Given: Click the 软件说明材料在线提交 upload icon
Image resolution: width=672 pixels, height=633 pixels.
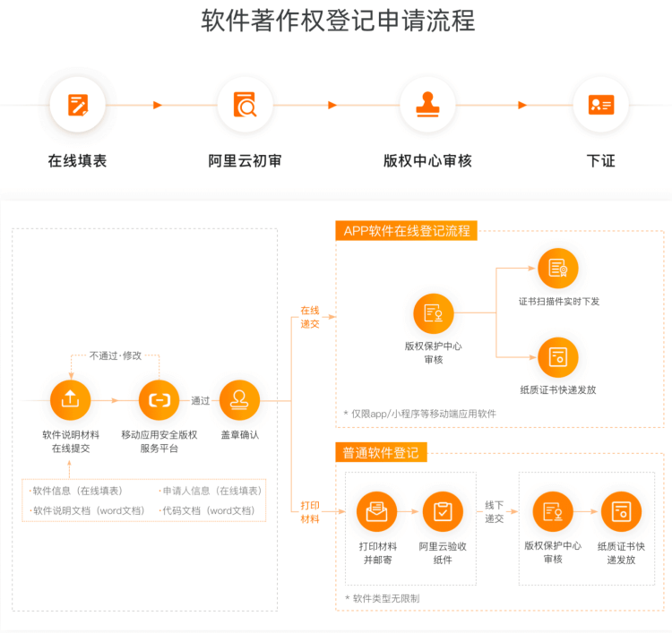Looking at the screenshot, I should point(70,400).
